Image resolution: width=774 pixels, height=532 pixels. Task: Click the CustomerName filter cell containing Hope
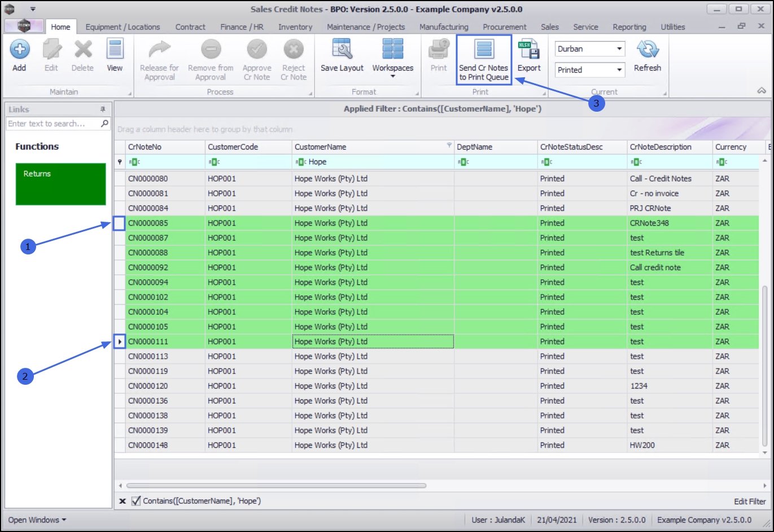click(373, 162)
